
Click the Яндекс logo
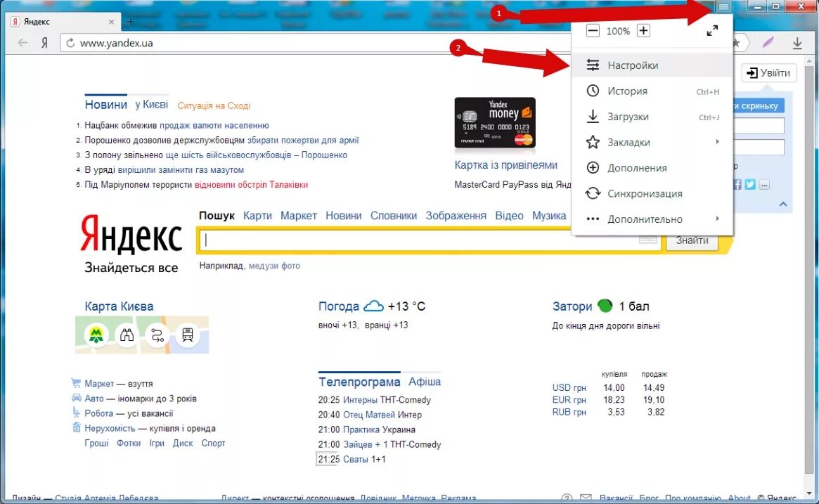[131, 235]
